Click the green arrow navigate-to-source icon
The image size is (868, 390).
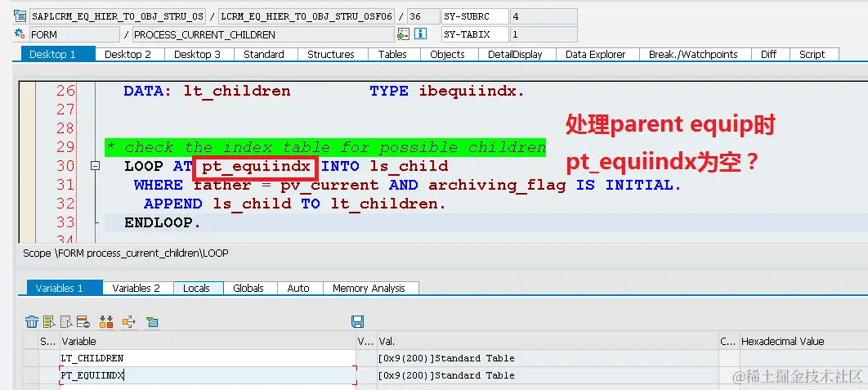[404, 34]
